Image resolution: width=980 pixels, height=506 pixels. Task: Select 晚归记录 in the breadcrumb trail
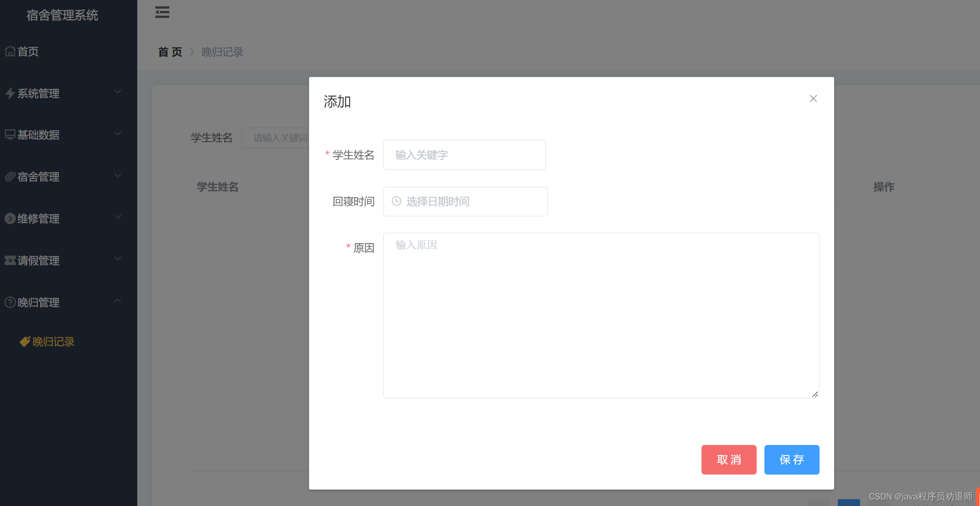click(x=222, y=52)
